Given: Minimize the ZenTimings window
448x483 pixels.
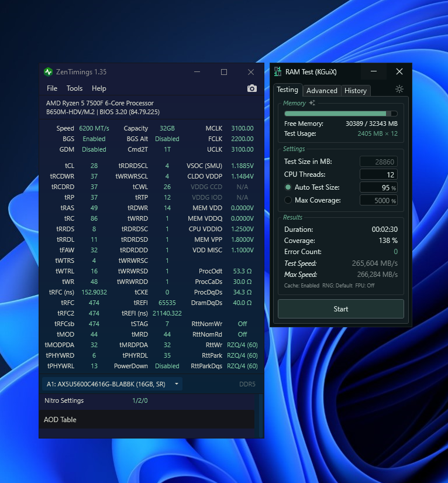Looking at the screenshot, I should tap(197, 72).
